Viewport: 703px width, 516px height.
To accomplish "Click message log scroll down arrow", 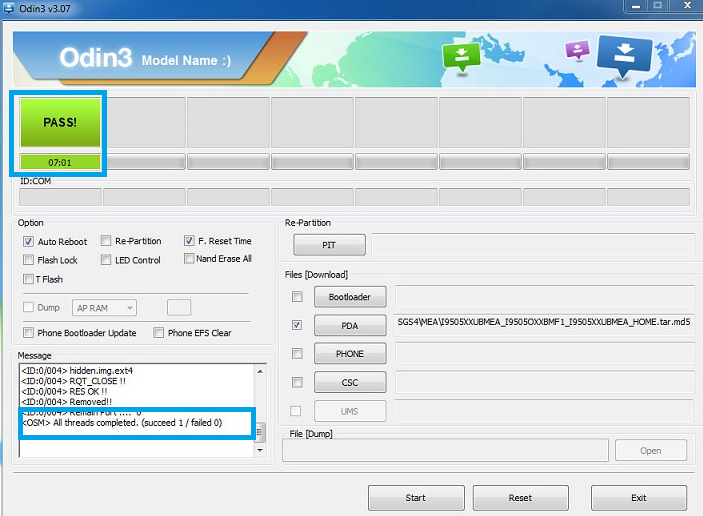I will (x=260, y=450).
